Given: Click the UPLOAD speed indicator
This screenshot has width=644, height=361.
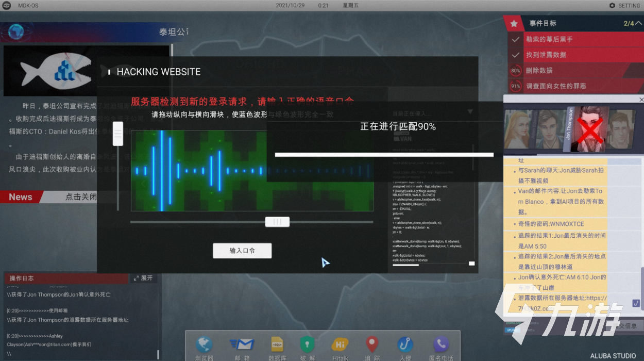Looking at the screenshot, I should coord(513,330).
